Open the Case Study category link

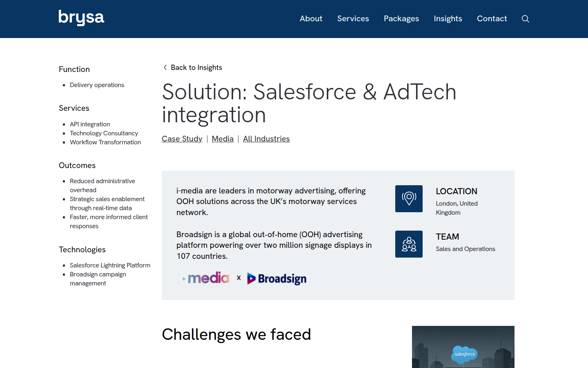pos(182,139)
